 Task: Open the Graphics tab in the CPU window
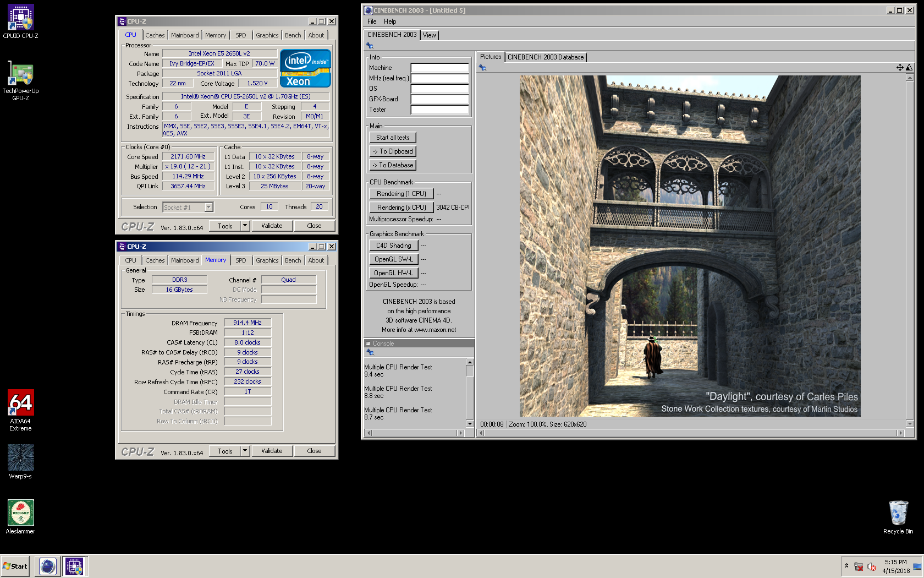(267, 35)
